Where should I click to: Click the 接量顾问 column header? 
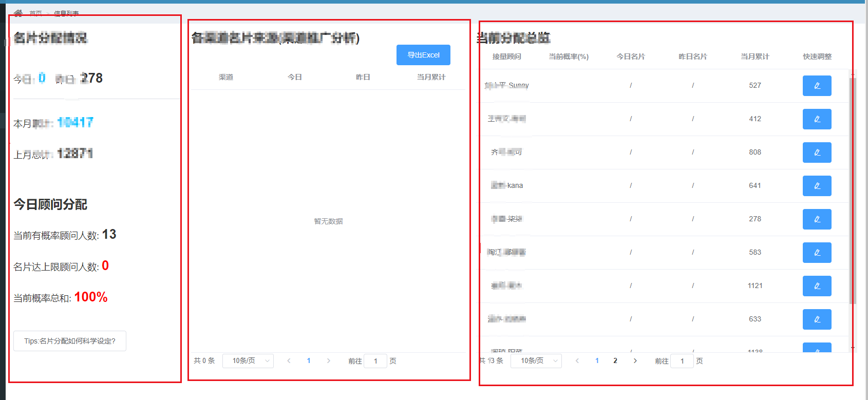tap(506, 56)
